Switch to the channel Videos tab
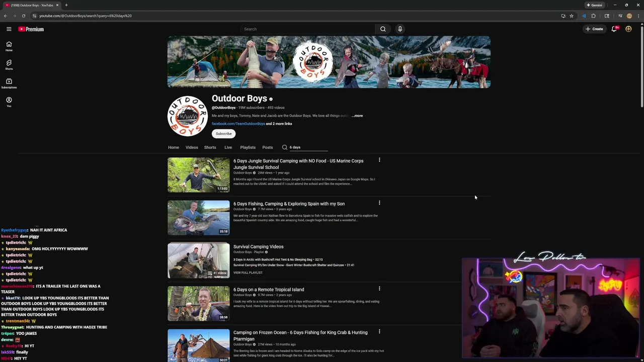Viewport: 644px width, 362px height. (192, 147)
